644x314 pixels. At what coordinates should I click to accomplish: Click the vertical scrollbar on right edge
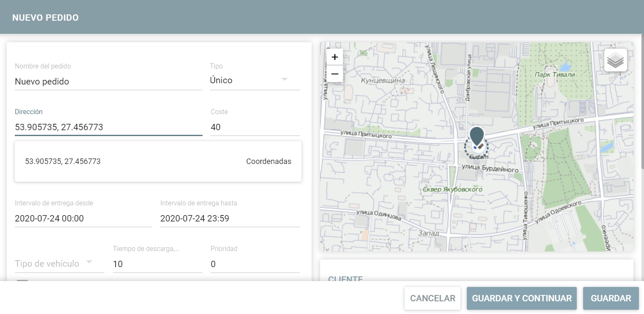pyautogui.click(x=642, y=106)
